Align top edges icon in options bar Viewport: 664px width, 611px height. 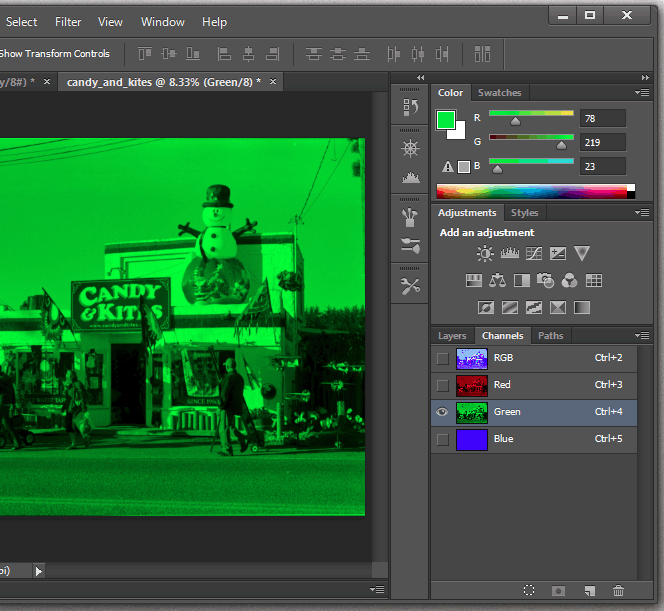tap(145, 54)
